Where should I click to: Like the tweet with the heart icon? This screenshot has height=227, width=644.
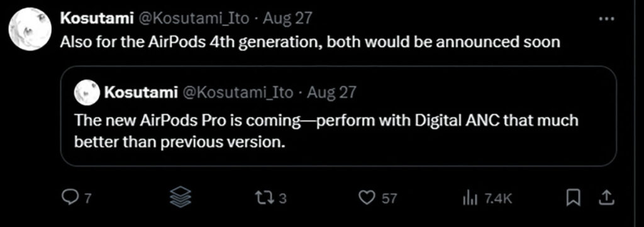click(366, 199)
